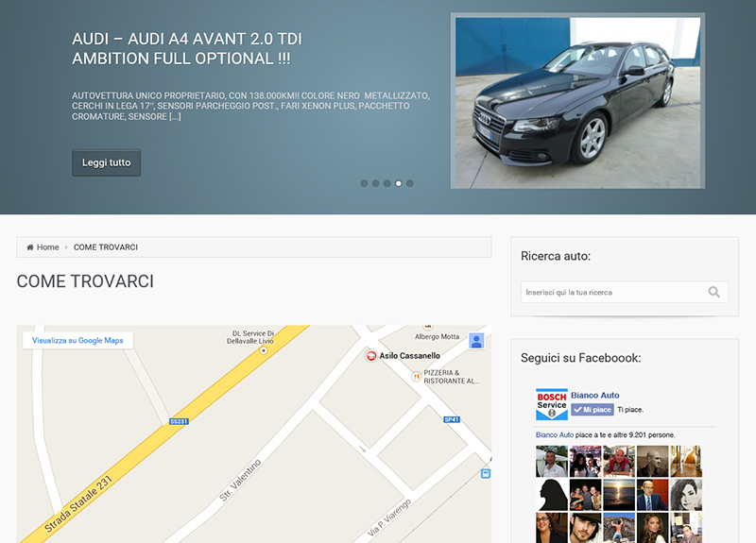Click the Albergo Motta map label
Viewport: 756px width, 543px height.
pyautogui.click(x=437, y=337)
